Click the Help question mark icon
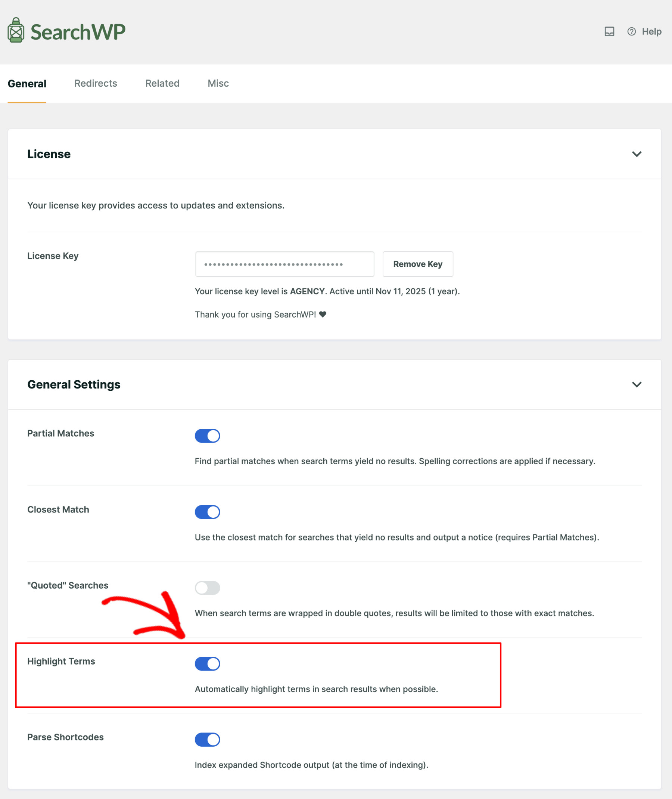 631,32
